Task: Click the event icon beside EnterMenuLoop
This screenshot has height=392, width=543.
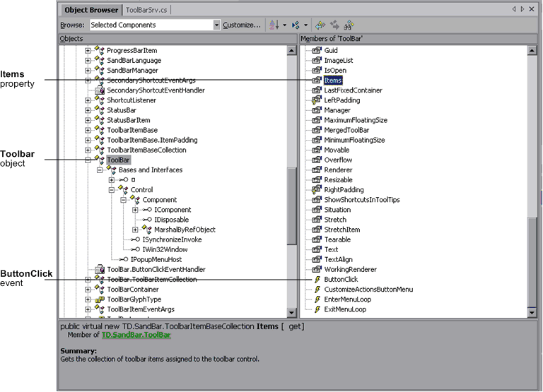Action: (x=317, y=299)
